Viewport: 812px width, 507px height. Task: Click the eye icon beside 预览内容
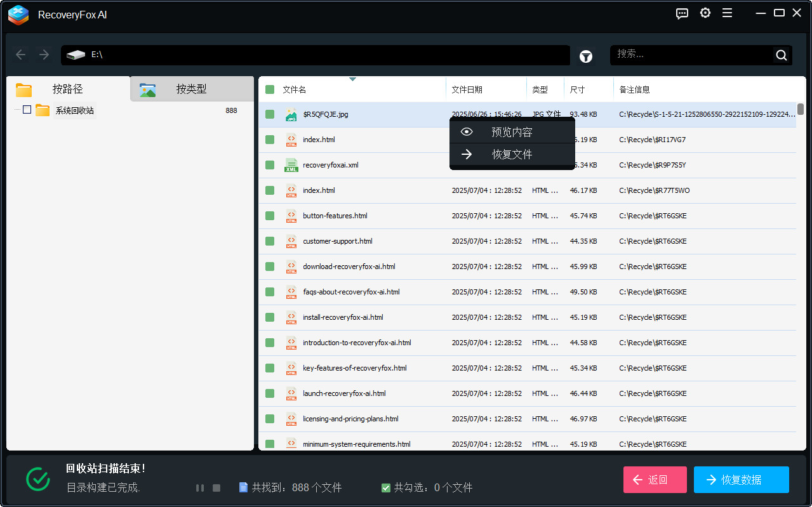pos(467,131)
